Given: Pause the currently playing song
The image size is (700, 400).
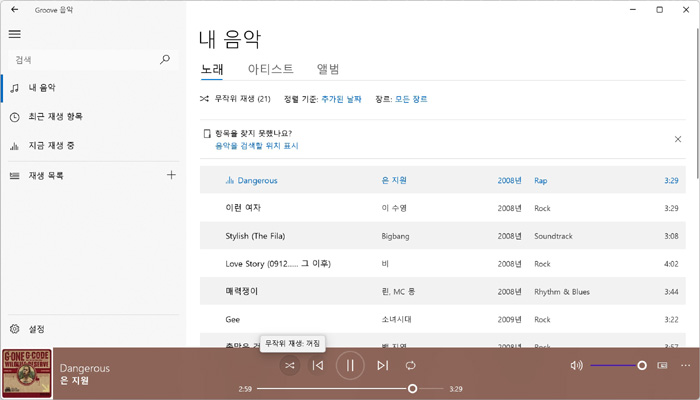Looking at the screenshot, I should click(x=350, y=366).
